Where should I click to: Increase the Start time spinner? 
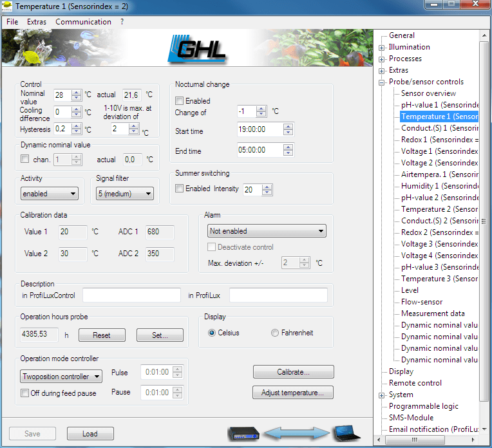click(288, 126)
